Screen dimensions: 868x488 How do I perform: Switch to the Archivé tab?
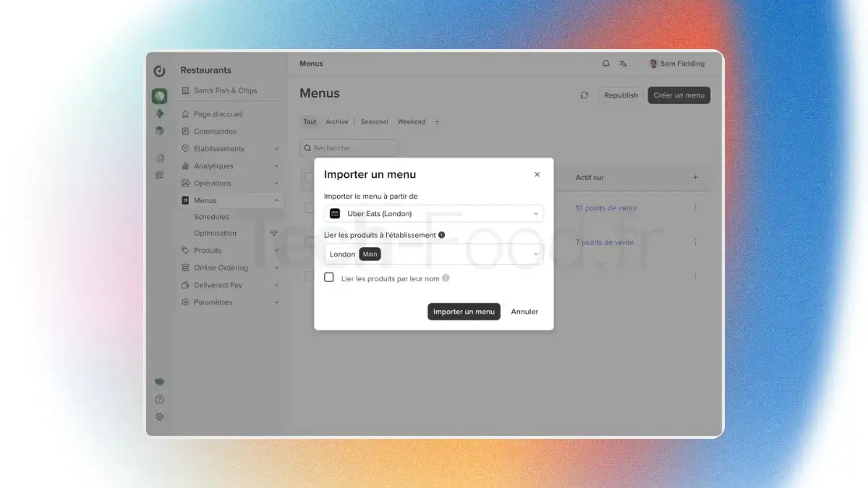click(337, 121)
